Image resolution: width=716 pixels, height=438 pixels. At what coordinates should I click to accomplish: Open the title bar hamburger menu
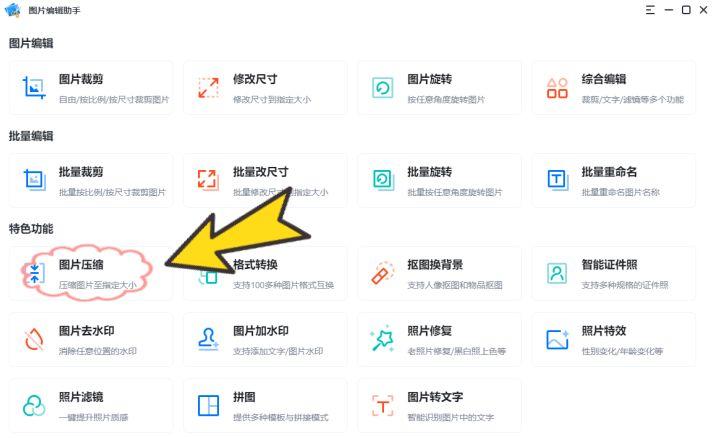tap(650, 10)
